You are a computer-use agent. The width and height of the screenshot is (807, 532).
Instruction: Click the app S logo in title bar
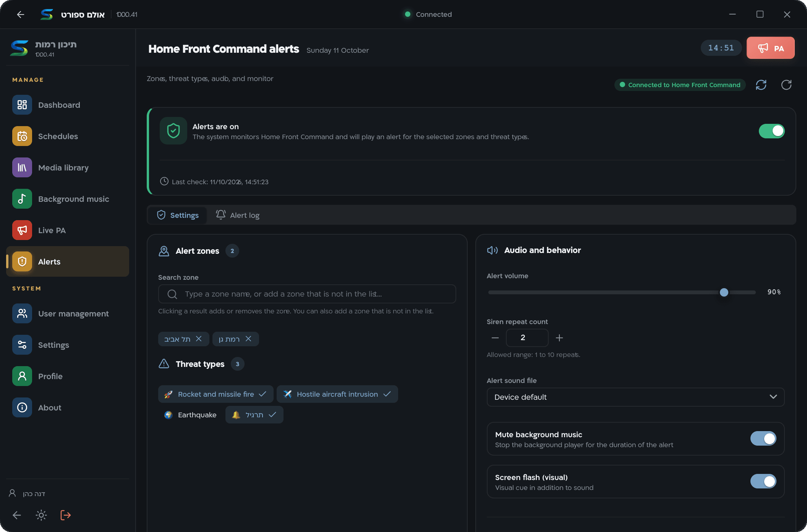coord(47,15)
